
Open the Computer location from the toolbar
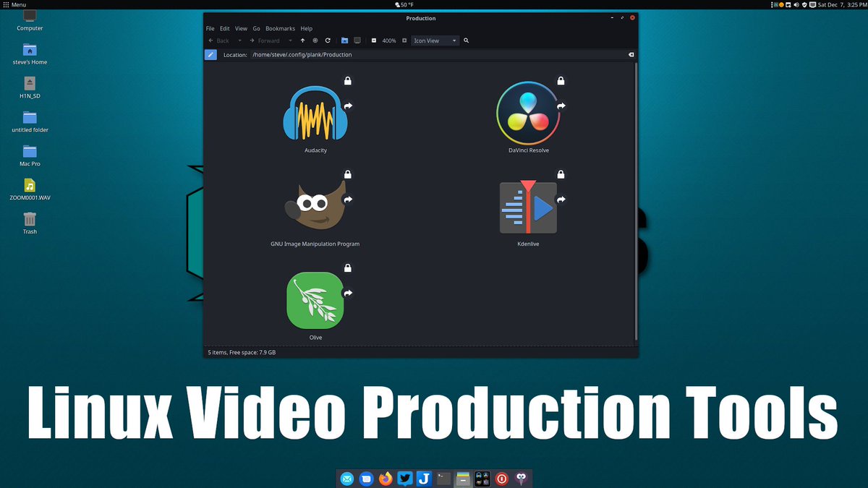point(357,40)
